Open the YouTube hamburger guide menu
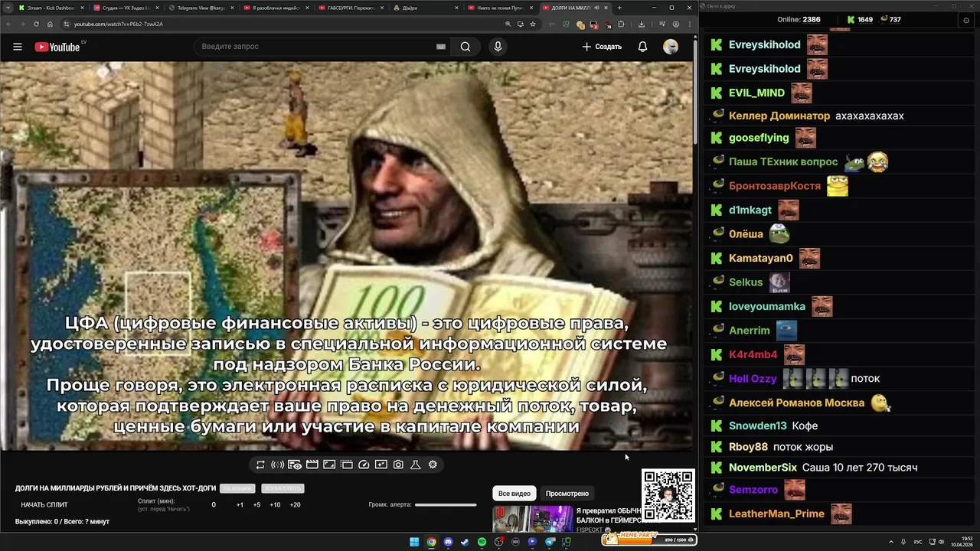 point(18,47)
